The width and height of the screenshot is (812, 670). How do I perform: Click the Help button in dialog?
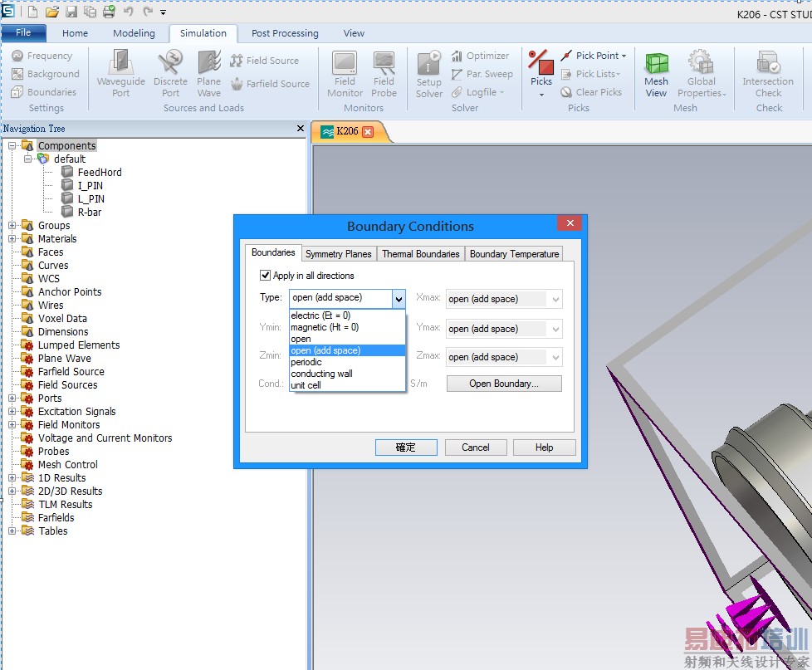[x=545, y=447]
